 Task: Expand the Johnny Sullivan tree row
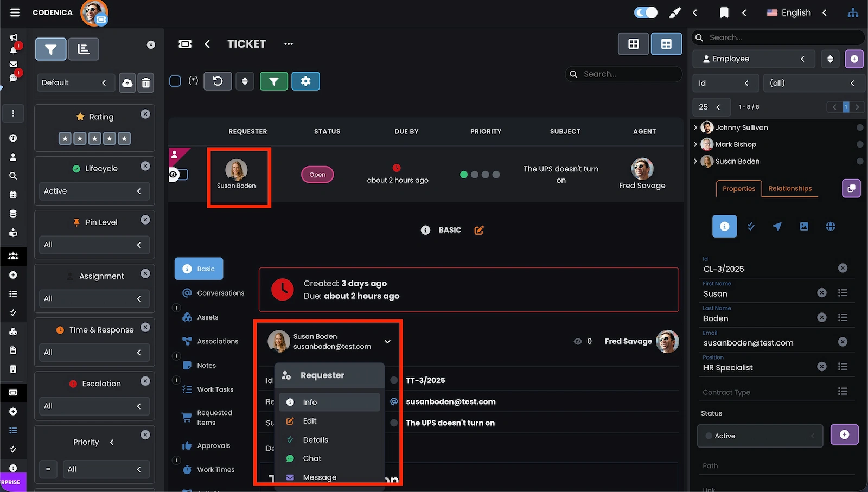(695, 127)
